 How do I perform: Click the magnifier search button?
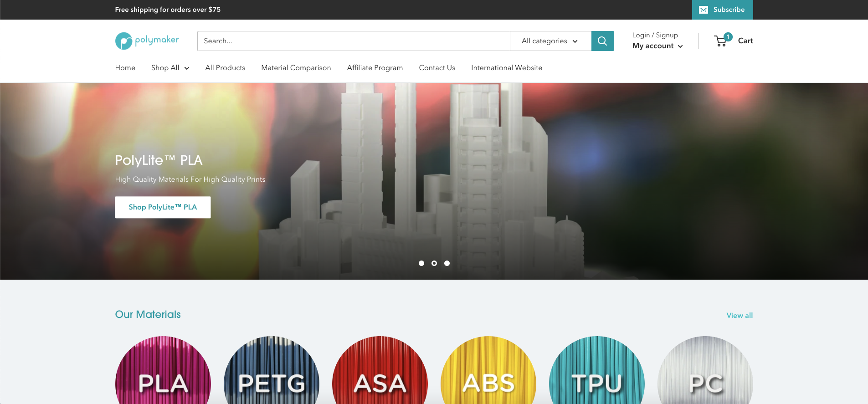[x=602, y=41]
